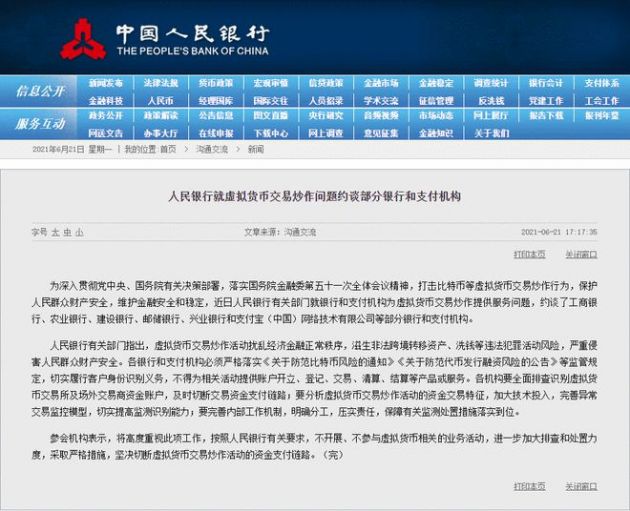Open the 金融稳定 section
Image resolution: width=630 pixels, height=511 pixels.
436,83
